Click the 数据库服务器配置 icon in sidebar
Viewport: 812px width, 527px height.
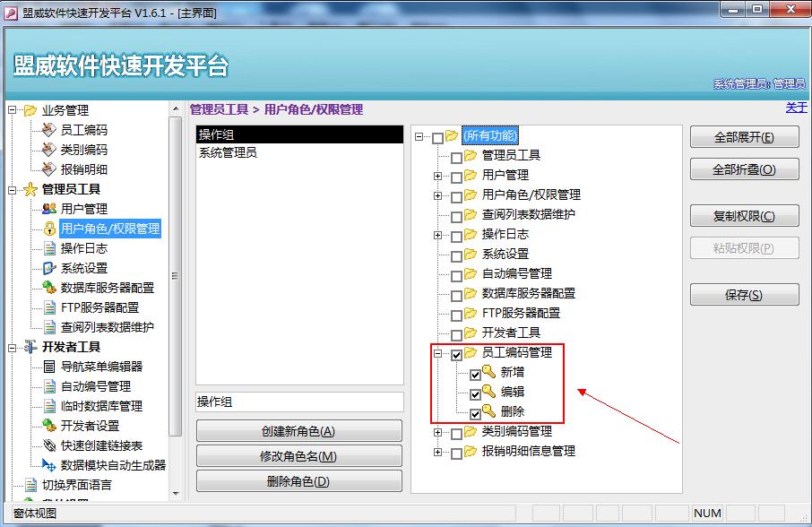point(49,288)
